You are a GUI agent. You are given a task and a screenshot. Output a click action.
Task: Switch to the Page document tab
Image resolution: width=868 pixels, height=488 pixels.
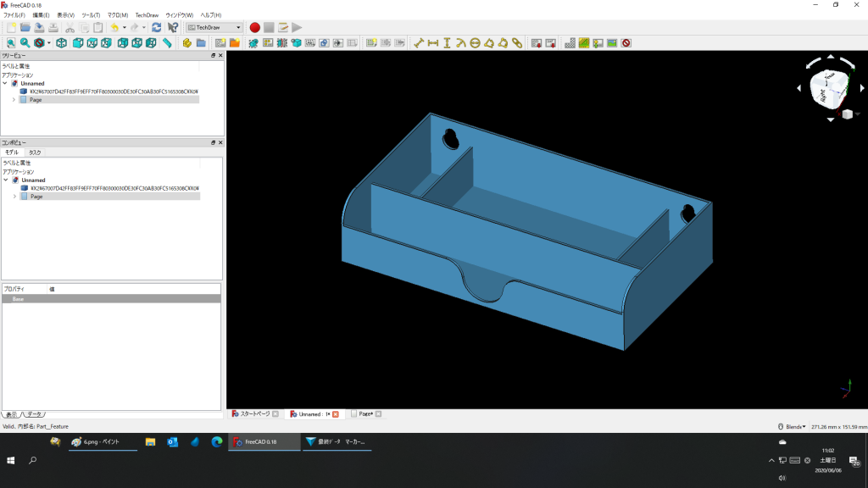click(x=365, y=413)
